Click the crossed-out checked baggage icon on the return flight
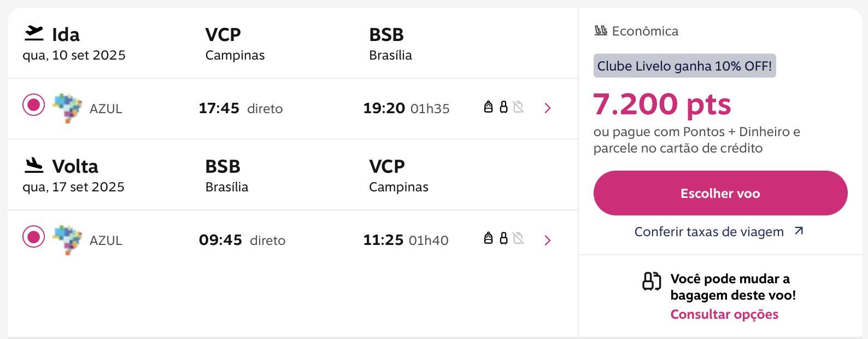868x339 pixels. pos(518,238)
